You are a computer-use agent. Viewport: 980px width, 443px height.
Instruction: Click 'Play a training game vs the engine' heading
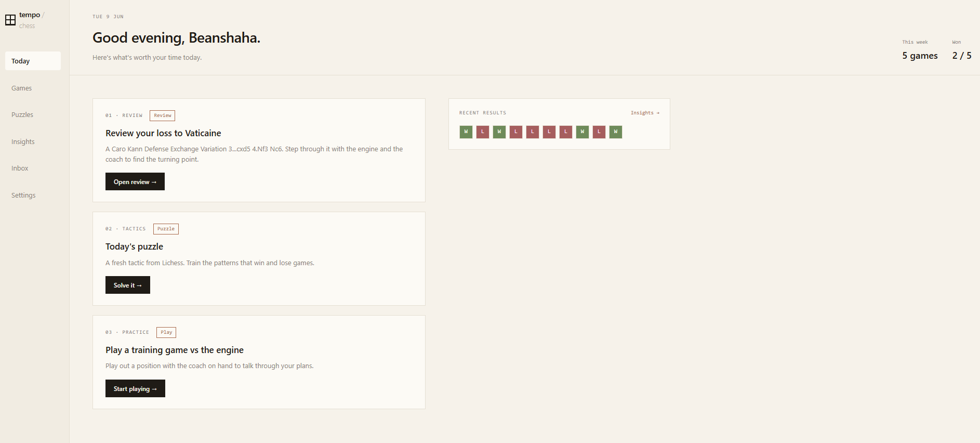175,350
